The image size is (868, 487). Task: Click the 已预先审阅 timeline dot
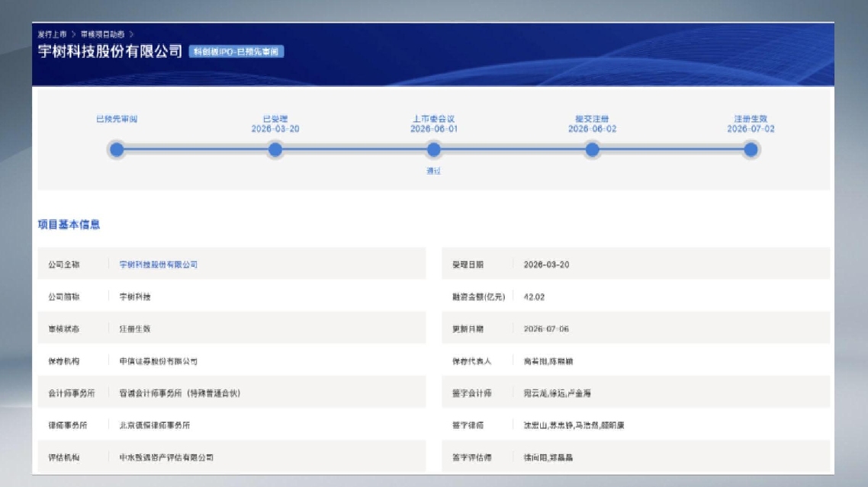pos(117,149)
